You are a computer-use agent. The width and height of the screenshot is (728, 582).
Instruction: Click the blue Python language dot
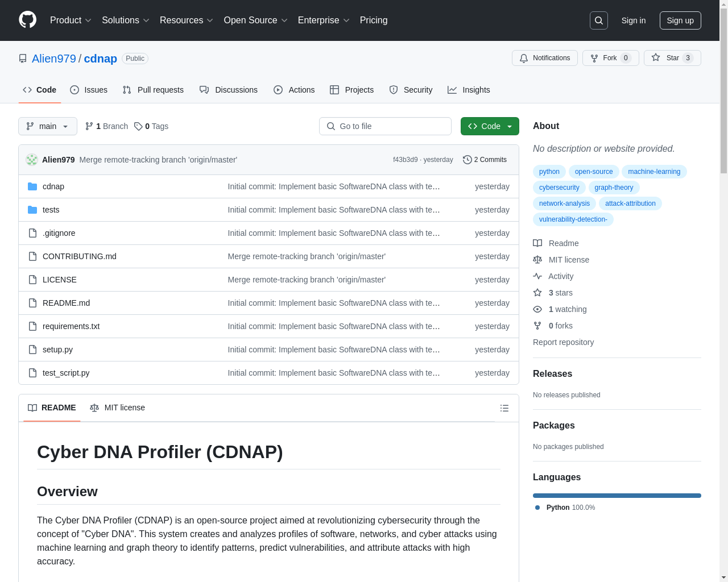(x=537, y=508)
